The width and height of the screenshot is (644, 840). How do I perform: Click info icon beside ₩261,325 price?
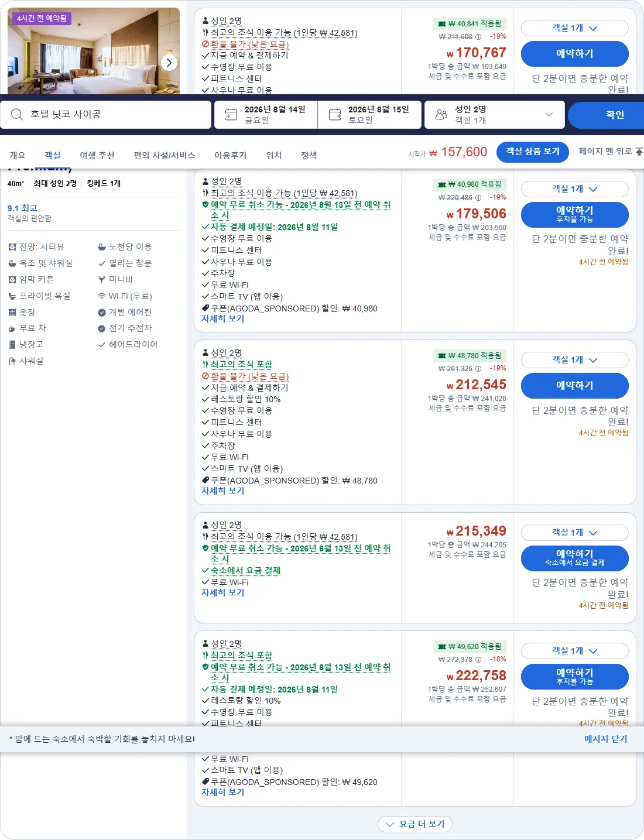click(478, 369)
